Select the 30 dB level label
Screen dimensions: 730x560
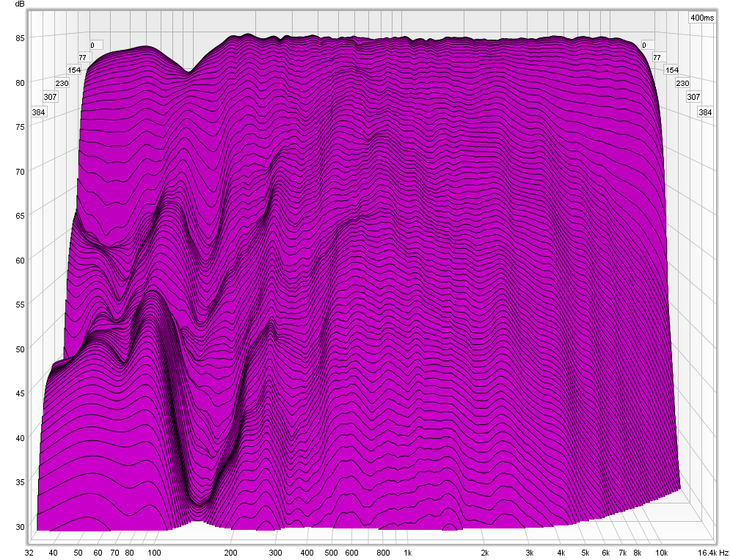tap(20, 527)
